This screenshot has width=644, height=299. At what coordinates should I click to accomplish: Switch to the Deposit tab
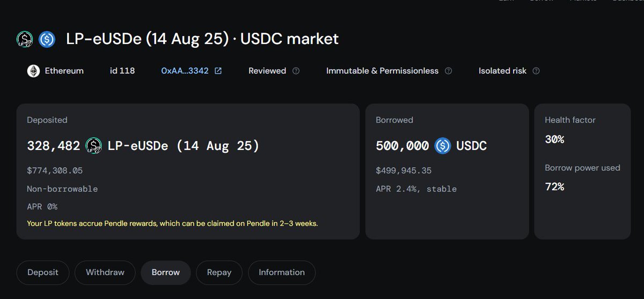click(x=43, y=272)
